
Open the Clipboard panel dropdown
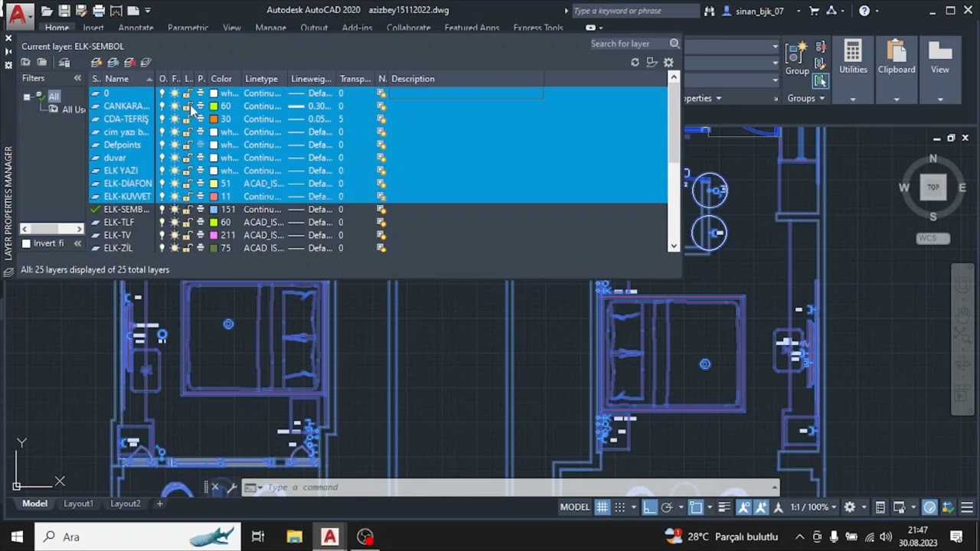897,99
